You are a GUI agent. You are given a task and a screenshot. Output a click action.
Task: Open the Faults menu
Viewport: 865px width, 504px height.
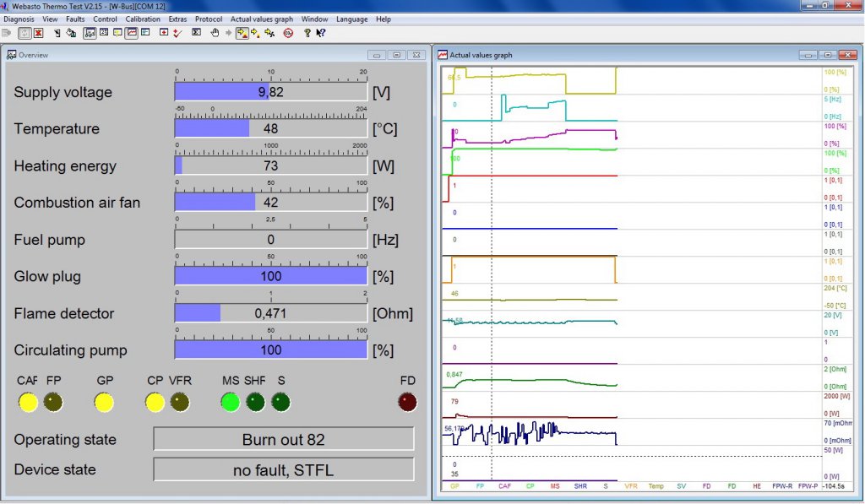click(x=75, y=19)
